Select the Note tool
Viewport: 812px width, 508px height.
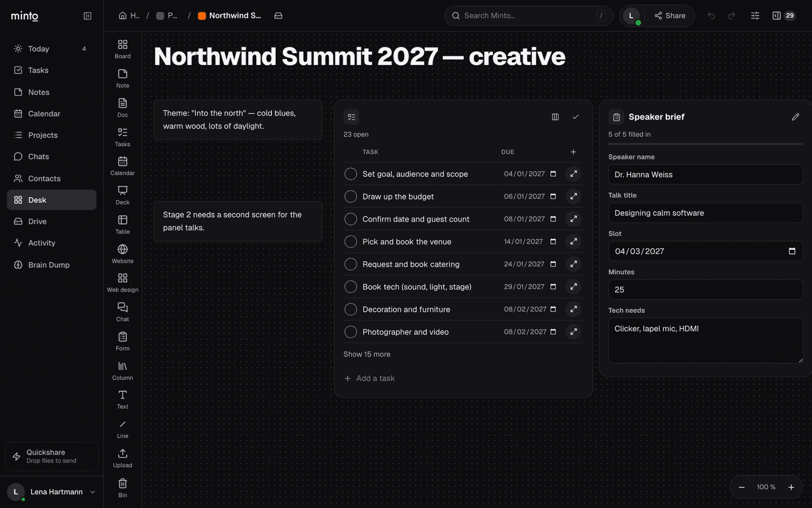[x=122, y=79]
